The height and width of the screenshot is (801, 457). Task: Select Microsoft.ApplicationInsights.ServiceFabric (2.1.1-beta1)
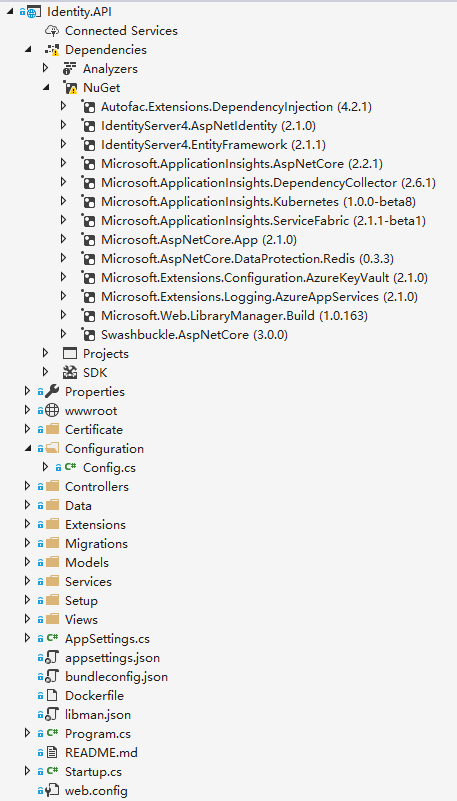pyautogui.click(x=263, y=221)
